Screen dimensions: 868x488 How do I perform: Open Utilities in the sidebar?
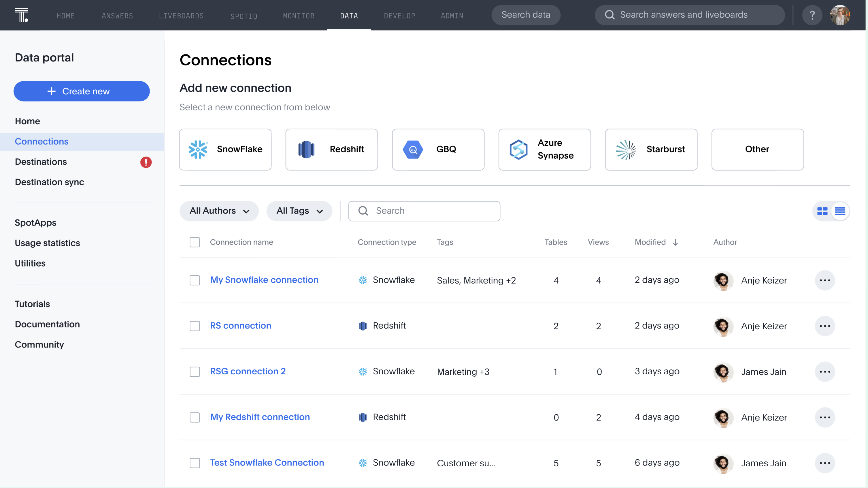30,263
